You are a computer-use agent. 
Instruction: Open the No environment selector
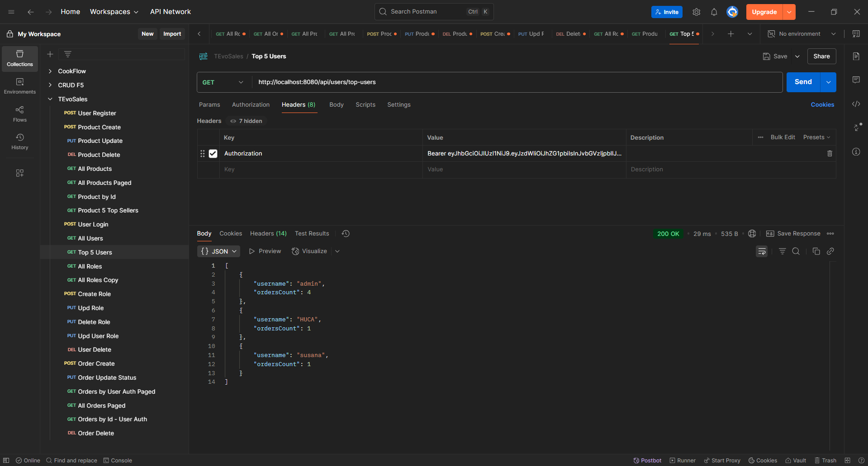[x=802, y=34]
